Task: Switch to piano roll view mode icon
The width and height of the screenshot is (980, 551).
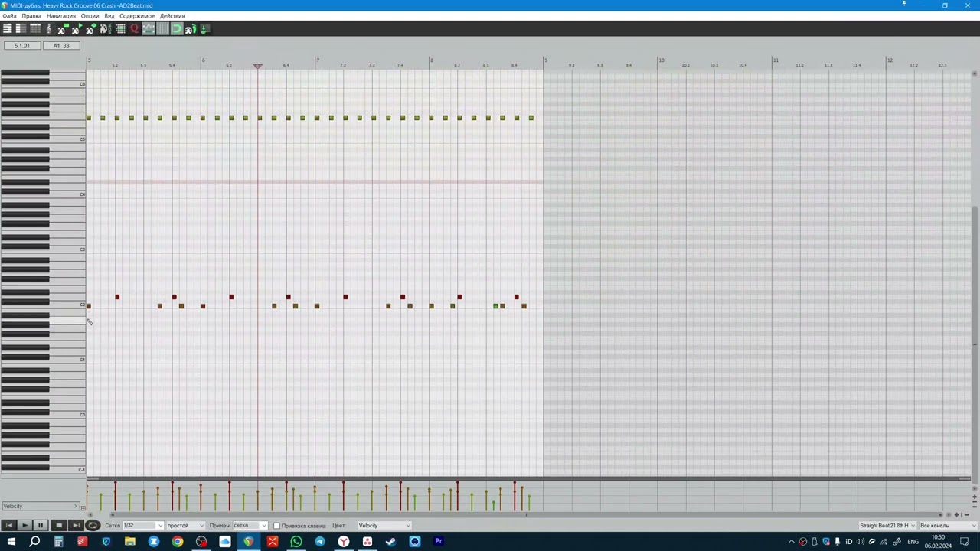Action: 8,29
